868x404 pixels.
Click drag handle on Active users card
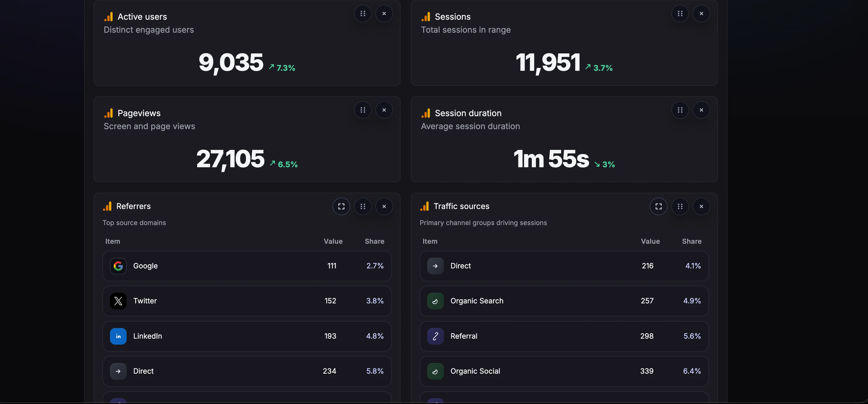[363, 13]
